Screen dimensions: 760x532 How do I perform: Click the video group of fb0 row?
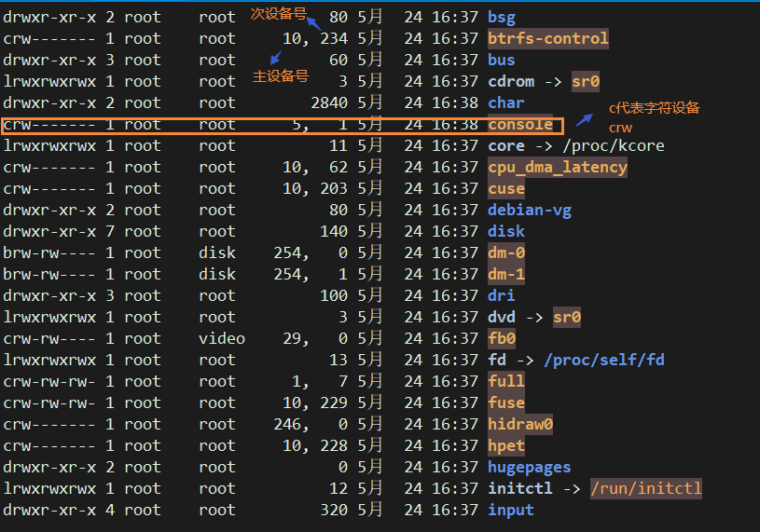click(x=222, y=338)
